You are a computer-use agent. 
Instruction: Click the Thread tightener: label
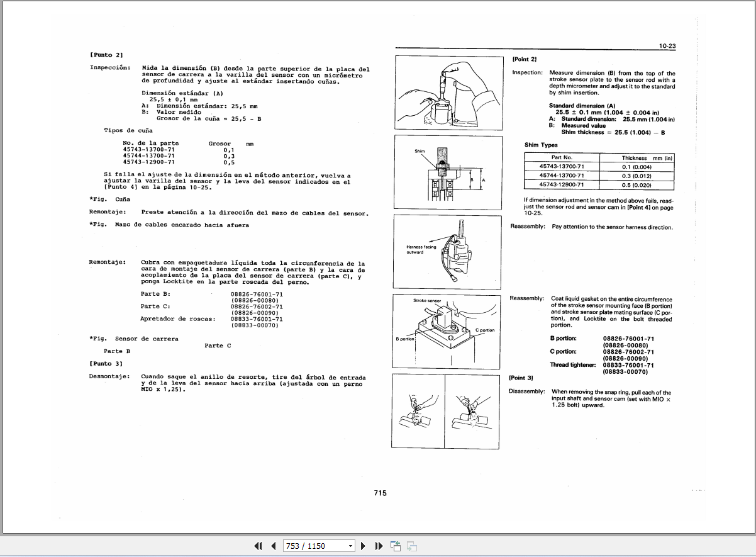[573, 365]
